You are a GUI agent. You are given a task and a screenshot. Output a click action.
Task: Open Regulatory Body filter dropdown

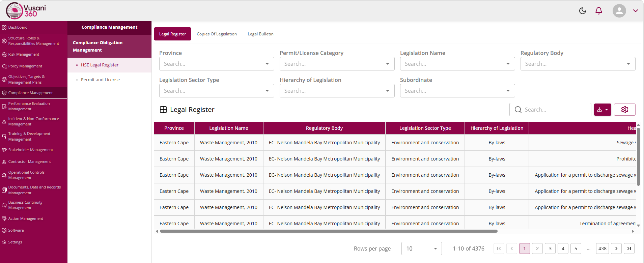578,64
